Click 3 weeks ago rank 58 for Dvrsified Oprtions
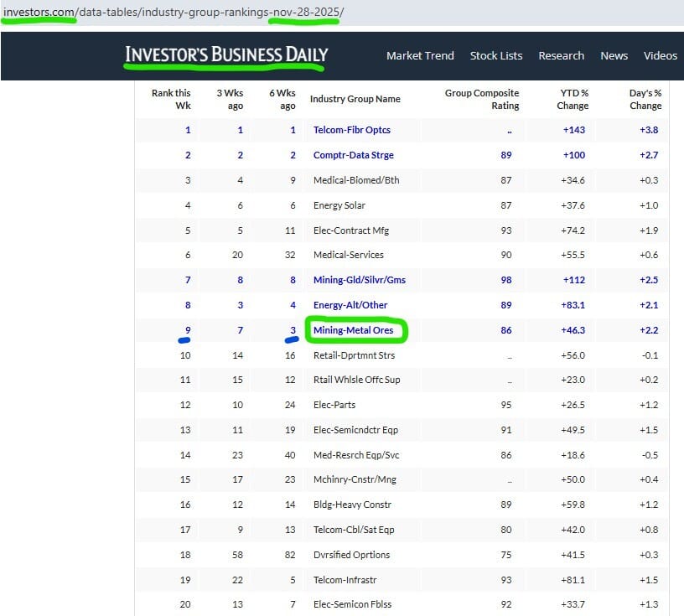Viewport: 684px width, 616px height. tap(238, 555)
